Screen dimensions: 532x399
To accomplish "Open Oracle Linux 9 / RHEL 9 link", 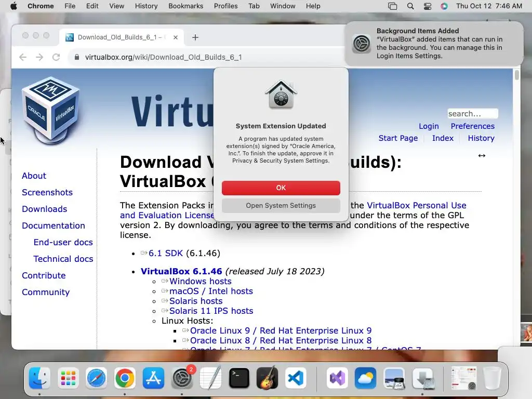I will [281, 330].
